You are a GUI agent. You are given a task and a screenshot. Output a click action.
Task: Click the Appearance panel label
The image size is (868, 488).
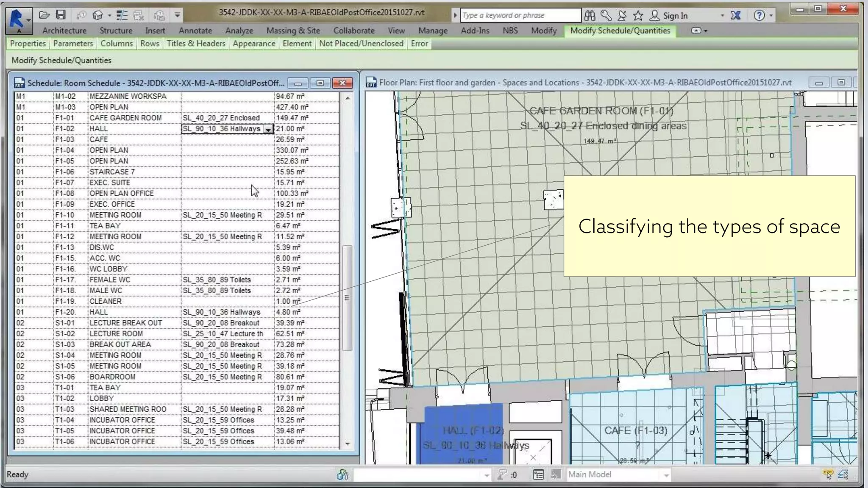[254, 43]
